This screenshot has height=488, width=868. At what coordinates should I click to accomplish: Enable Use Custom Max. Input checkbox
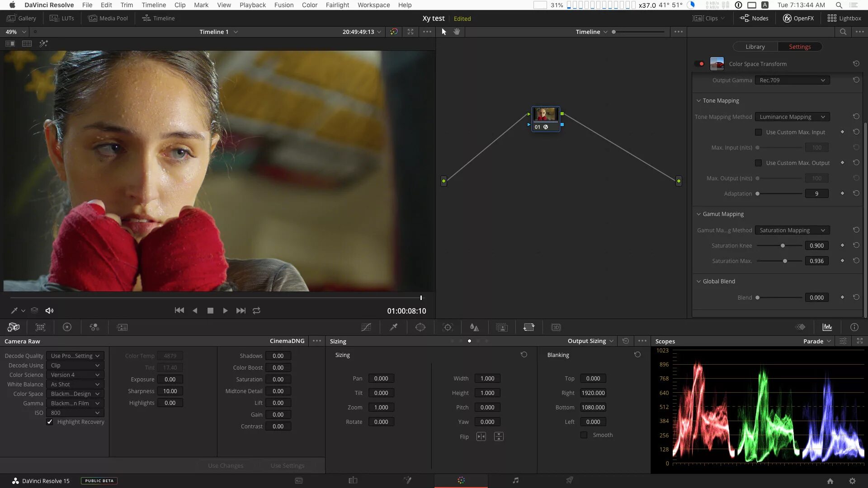tap(758, 132)
